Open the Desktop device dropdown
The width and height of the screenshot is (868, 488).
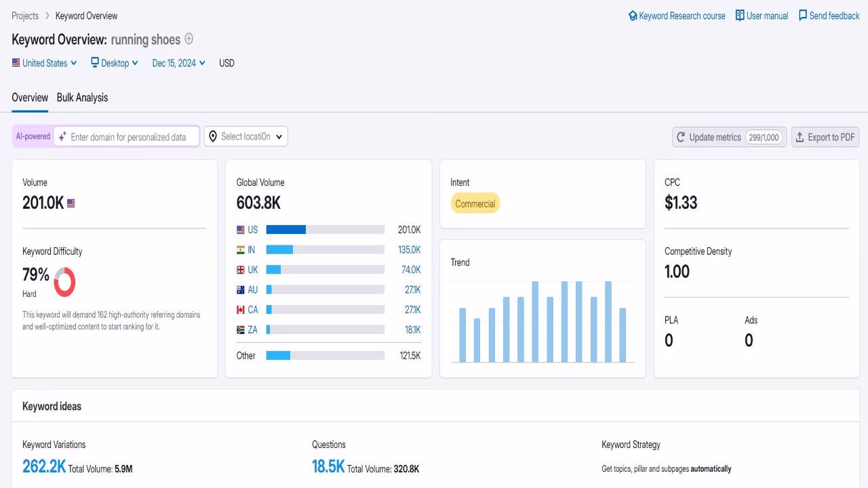(114, 62)
